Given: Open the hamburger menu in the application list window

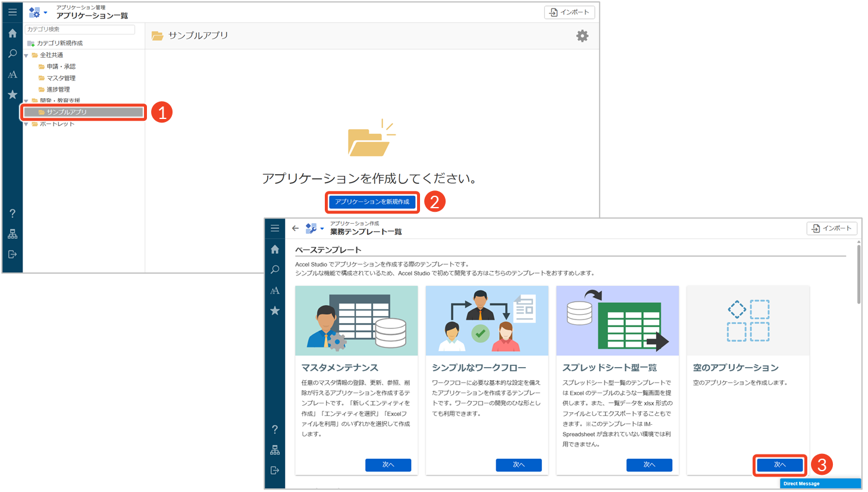Looking at the screenshot, I should coord(12,12).
